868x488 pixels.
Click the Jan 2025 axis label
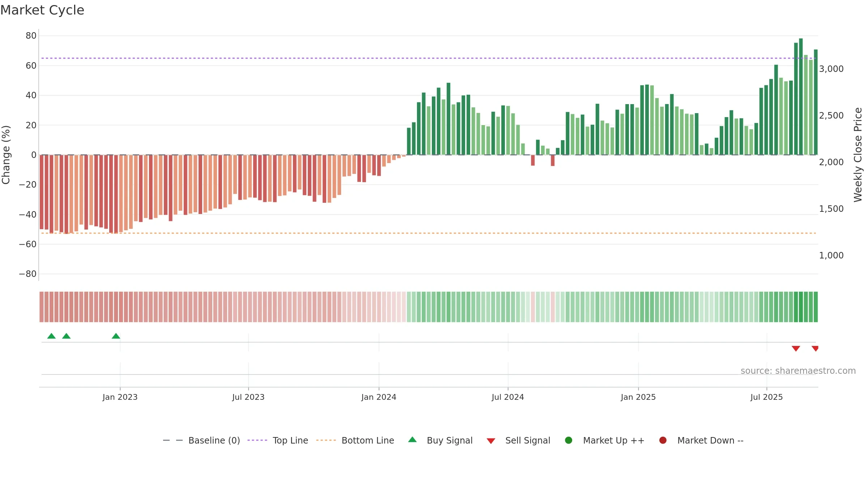tap(638, 397)
